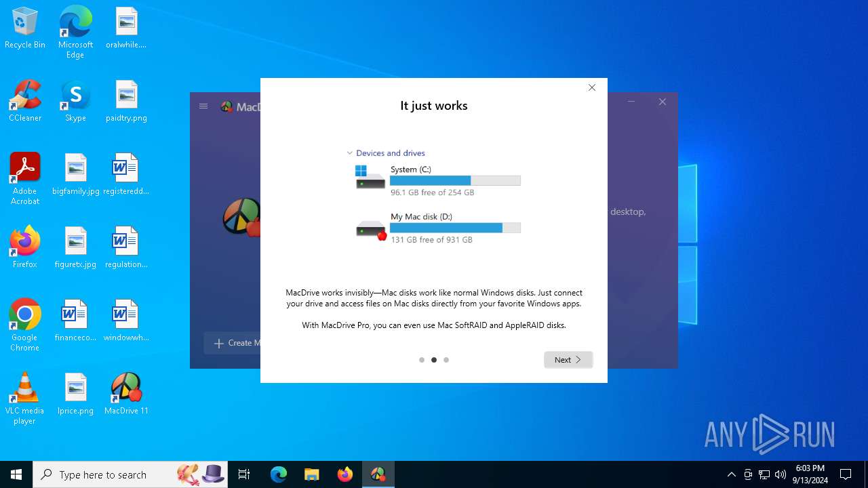Select the registeredd Word document on desktop
The height and width of the screenshot is (488, 868).
(126, 174)
